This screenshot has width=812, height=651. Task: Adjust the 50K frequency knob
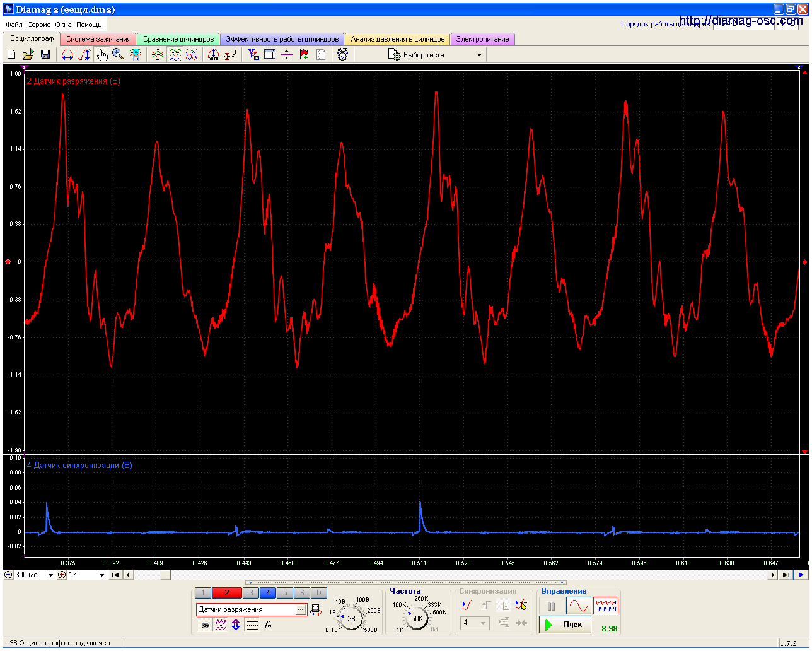pyautogui.click(x=417, y=619)
